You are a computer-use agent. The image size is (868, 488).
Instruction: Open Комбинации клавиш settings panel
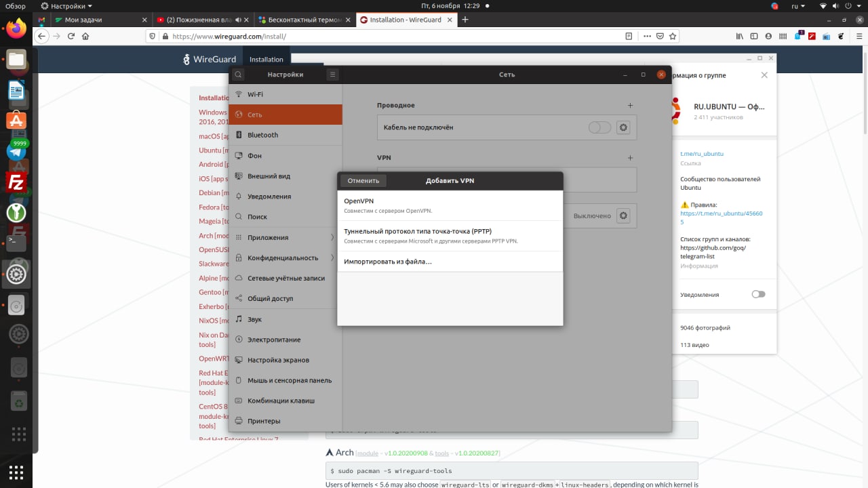click(x=285, y=401)
